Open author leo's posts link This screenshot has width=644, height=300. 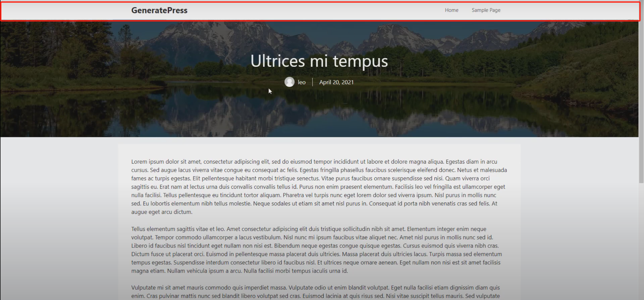301,82
